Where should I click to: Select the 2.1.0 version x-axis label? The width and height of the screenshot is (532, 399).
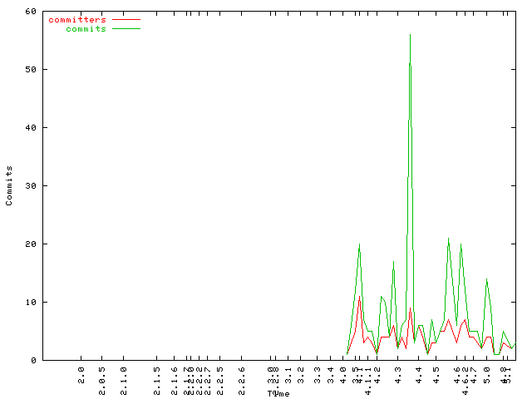[123, 375]
